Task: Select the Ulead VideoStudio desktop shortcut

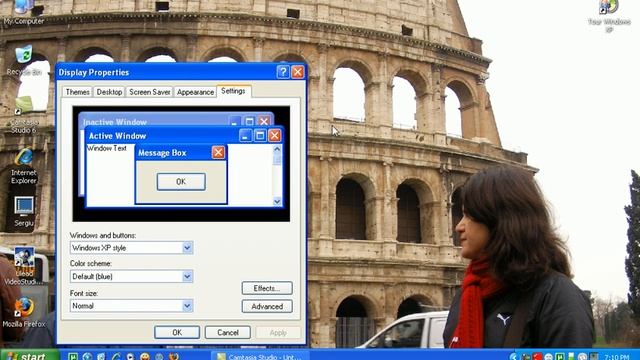Action: coord(24,267)
